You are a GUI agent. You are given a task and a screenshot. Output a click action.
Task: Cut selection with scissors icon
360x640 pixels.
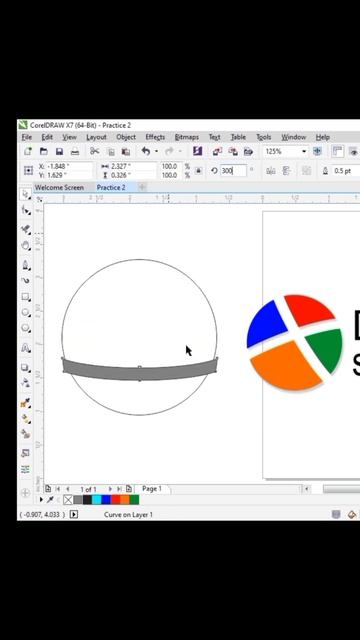[x=95, y=151]
